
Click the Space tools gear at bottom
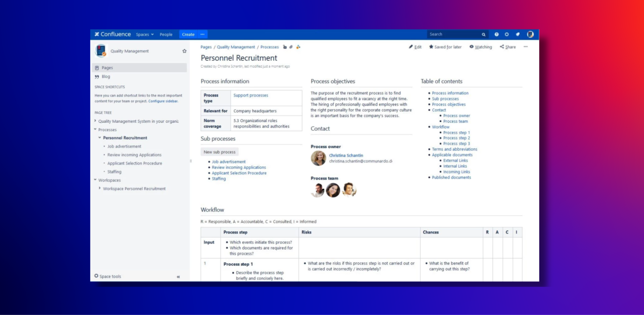96,275
